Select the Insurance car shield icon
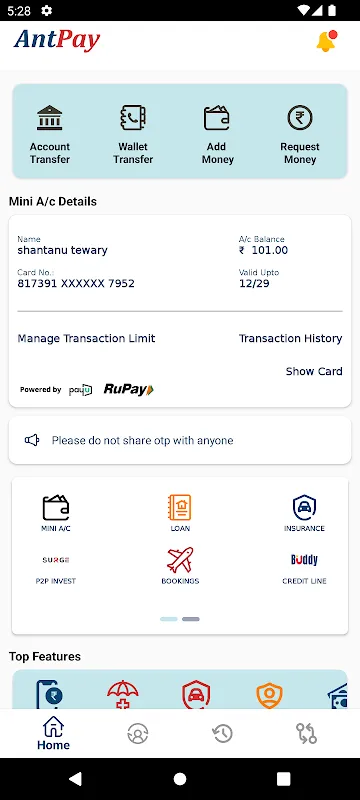Image resolution: width=360 pixels, height=800 pixels. [x=304, y=513]
